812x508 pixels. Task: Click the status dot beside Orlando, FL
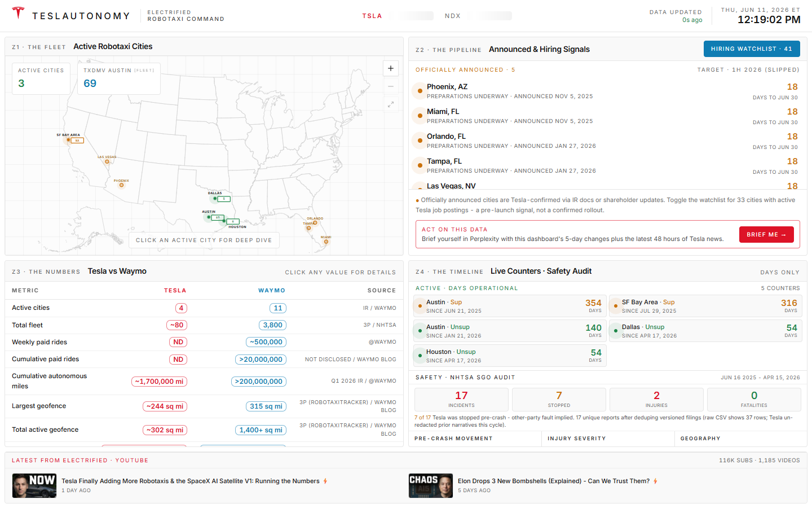[420, 141]
